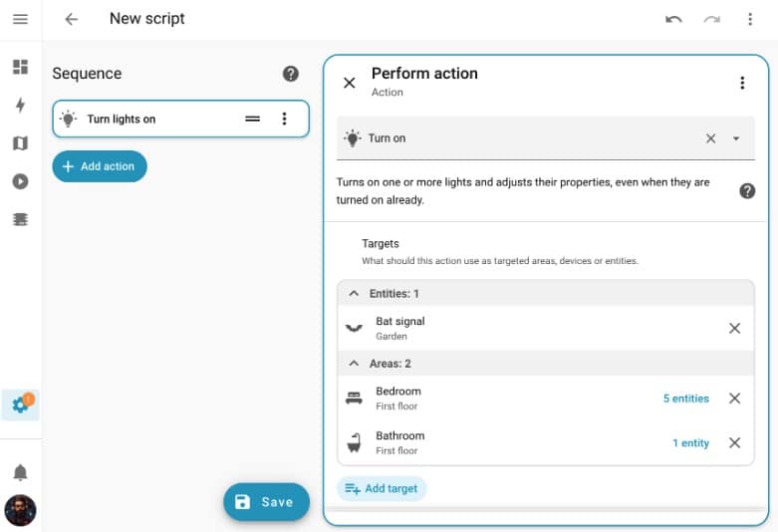778x532 pixels.
Task: Open the script overflow menu in header
Action: (749, 19)
